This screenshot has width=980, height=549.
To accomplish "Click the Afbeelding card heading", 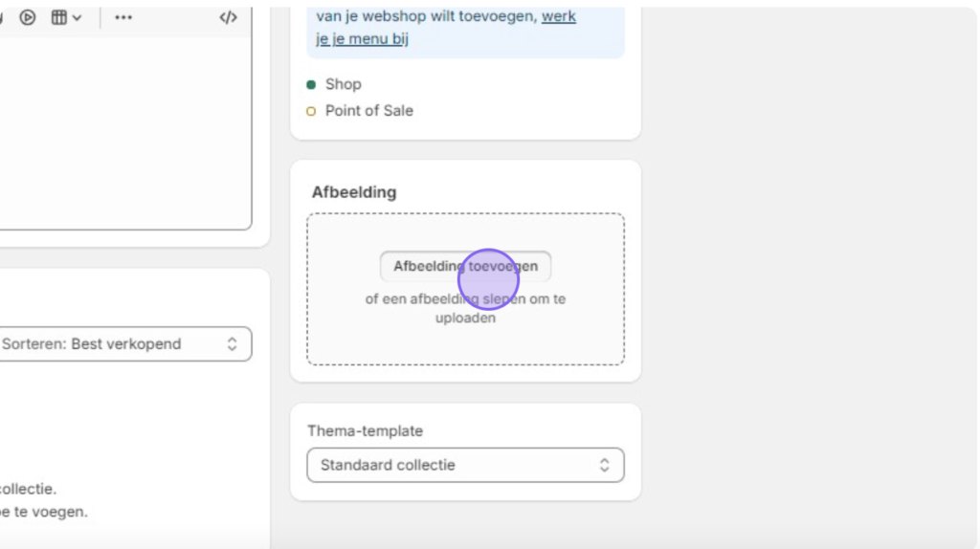I will 354,192.
